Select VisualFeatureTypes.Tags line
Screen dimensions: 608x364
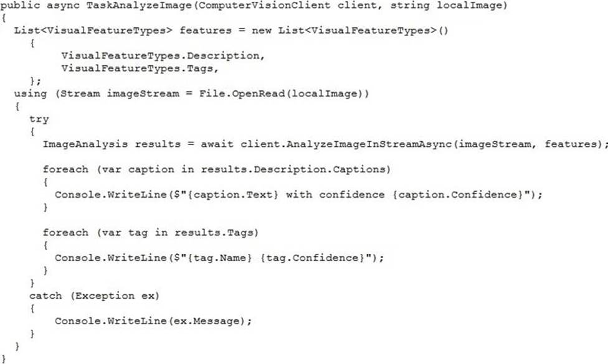click(x=140, y=68)
